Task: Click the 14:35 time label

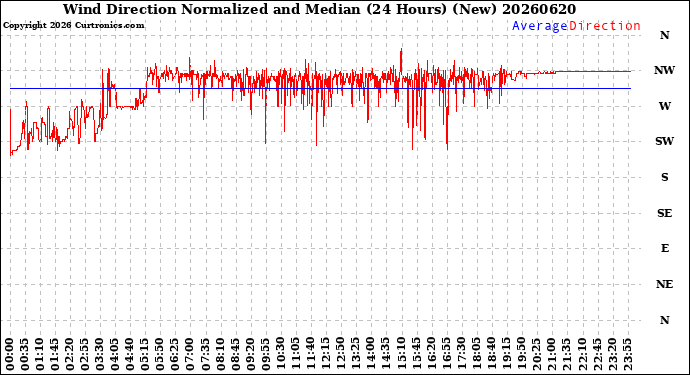Action: [385, 355]
